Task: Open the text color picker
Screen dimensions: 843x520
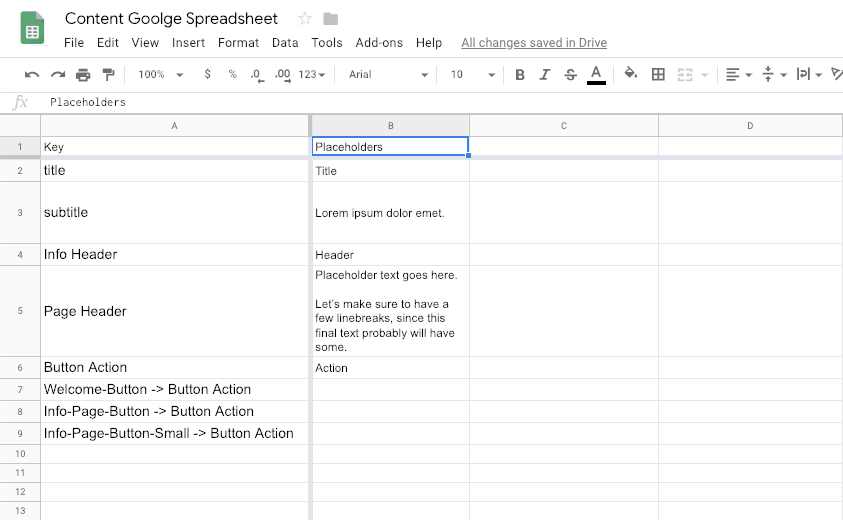Action: coord(596,75)
